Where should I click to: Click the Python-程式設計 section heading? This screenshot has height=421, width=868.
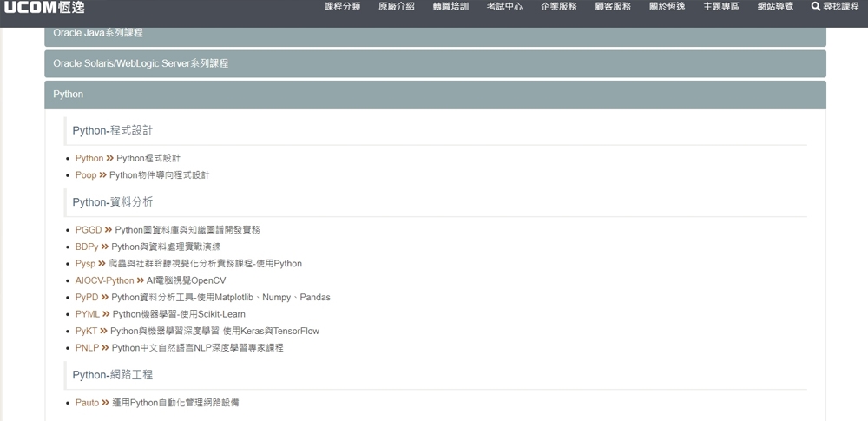pyautogui.click(x=112, y=131)
